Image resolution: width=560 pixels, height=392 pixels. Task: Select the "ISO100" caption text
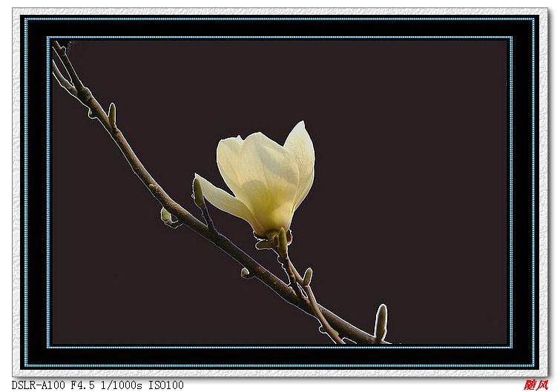(x=166, y=385)
